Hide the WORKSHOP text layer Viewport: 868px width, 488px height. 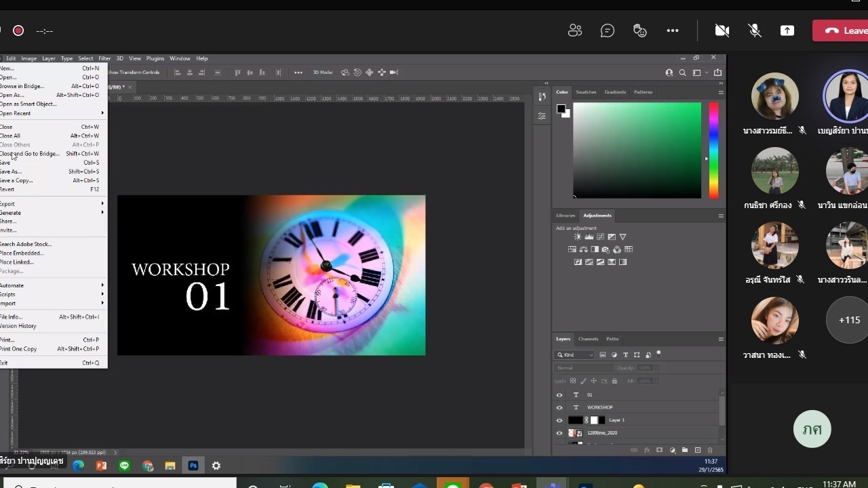pos(559,407)
